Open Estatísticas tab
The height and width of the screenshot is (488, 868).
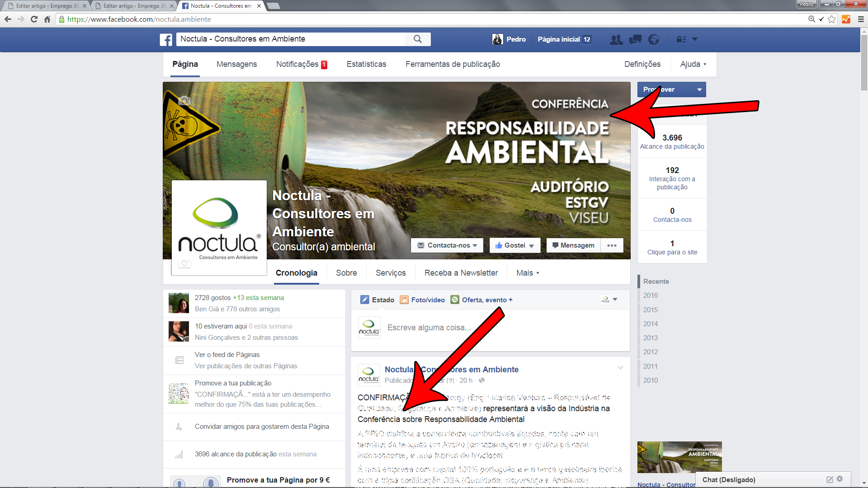pyautogui.click(x=366, y=64)
